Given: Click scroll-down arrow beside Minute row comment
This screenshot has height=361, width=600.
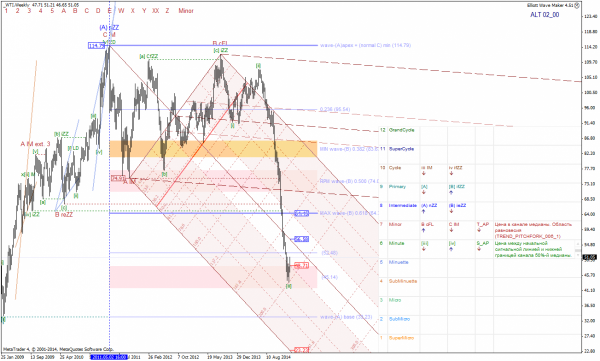Looking at the screenshot, I should click(578, 255).
